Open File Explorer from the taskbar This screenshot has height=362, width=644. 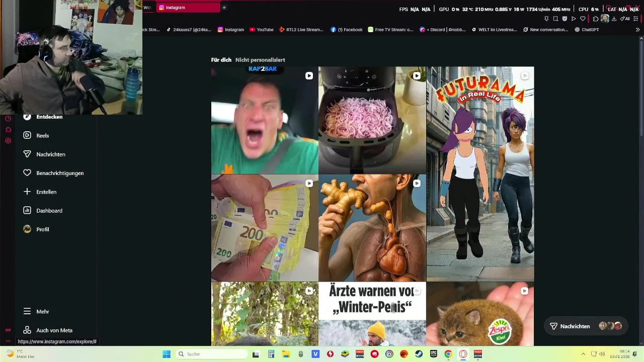coord(286,354)
